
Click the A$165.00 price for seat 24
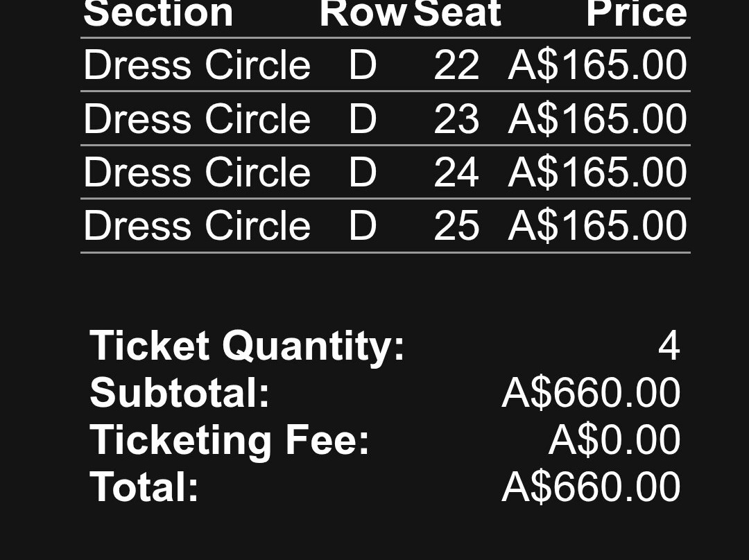pyautogui.click(x=597, y=173)
